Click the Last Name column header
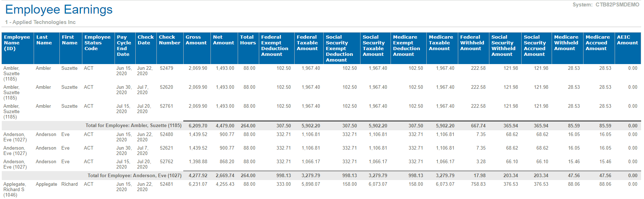Image resolution: width=644 pixels, height=199 pixels. pos(44,40)
